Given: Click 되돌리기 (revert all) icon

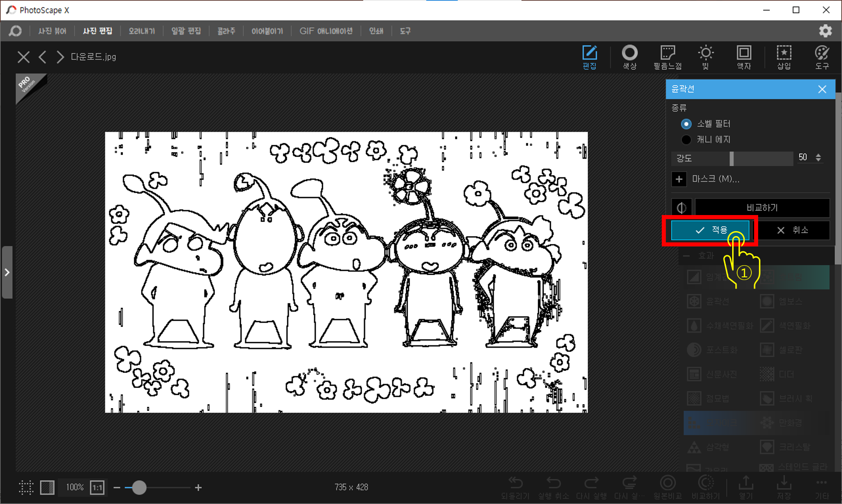Looking at the screenshot, I should pos(515,487).
